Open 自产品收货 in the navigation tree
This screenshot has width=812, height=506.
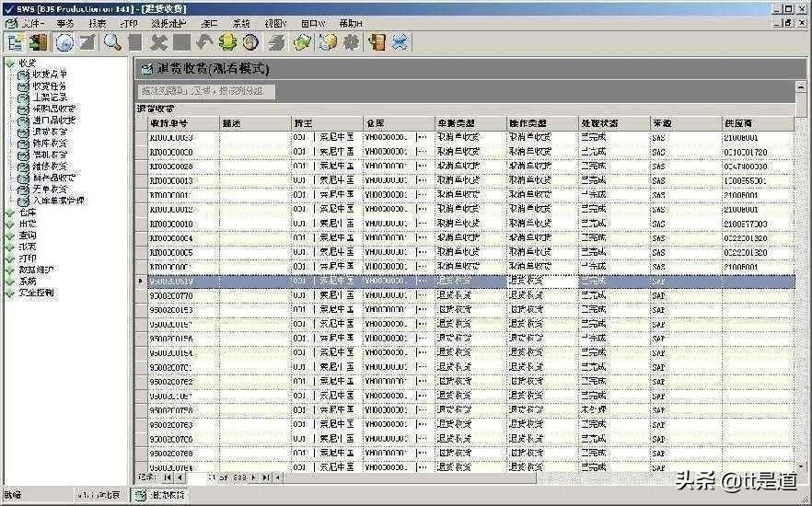[53, 178]
